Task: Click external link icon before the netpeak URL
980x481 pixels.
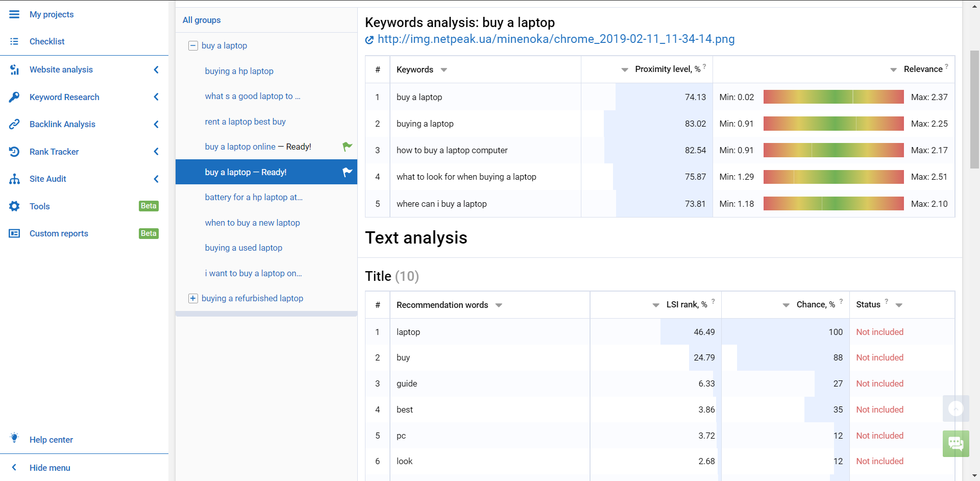Action: click(x=370, y=40)
